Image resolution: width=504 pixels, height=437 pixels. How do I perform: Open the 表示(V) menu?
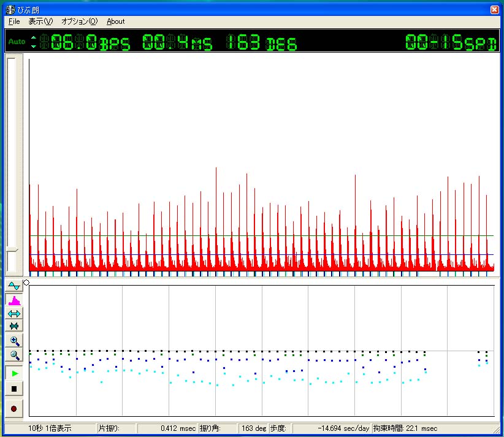click(x=40, y=21)
